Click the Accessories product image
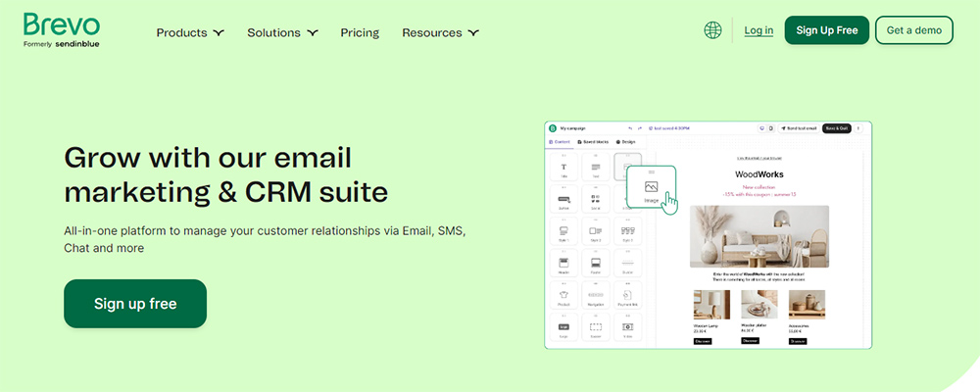This screenshot has height=392, width=980. pos(807,305)
